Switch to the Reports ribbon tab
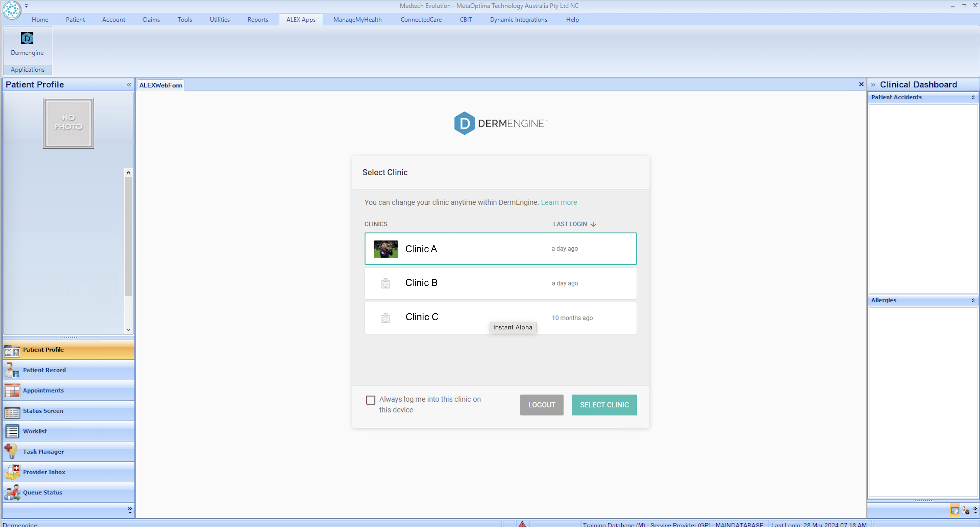The image size is (980, 527). (x=257, y=20)
